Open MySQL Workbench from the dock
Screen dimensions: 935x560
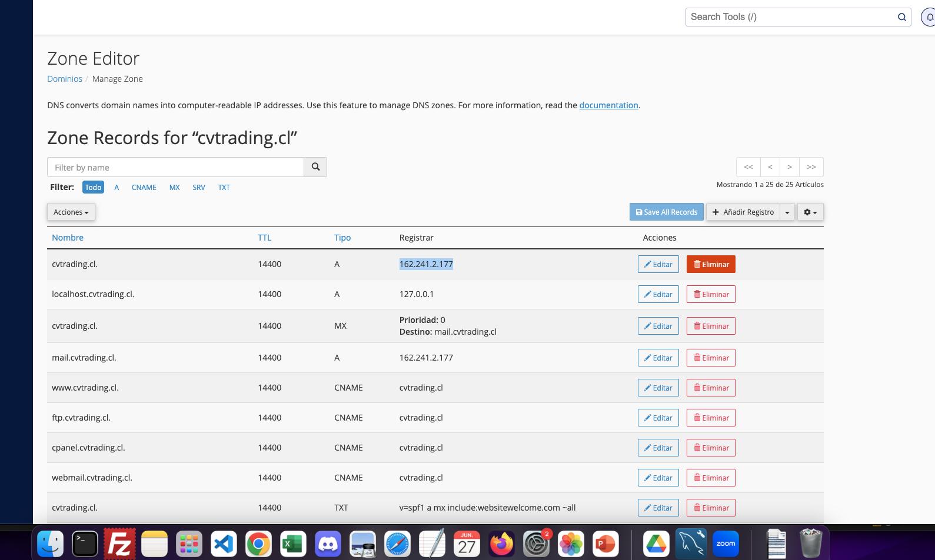[x=691, y=544]
